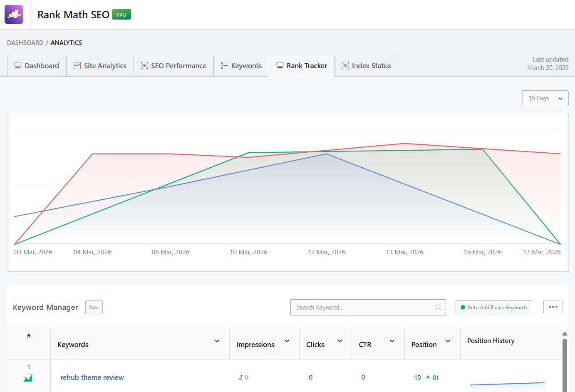The width and height of the screenshot is (575, 392).
Task: Click the 04 Mar, 2026 axis label
Action: (x=92, y=252)
